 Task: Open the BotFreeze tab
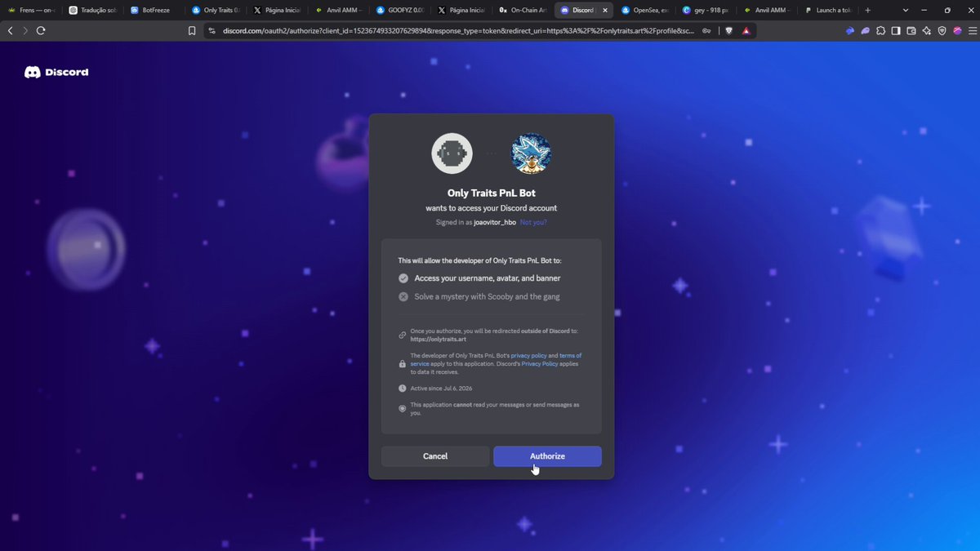pyautogui.click(x=155, y=11)
